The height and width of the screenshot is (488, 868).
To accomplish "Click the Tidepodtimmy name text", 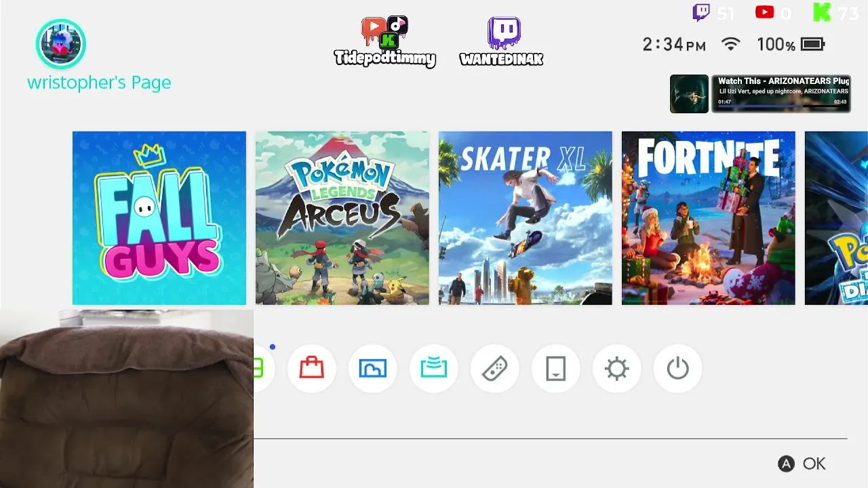I will click(384, 59).
